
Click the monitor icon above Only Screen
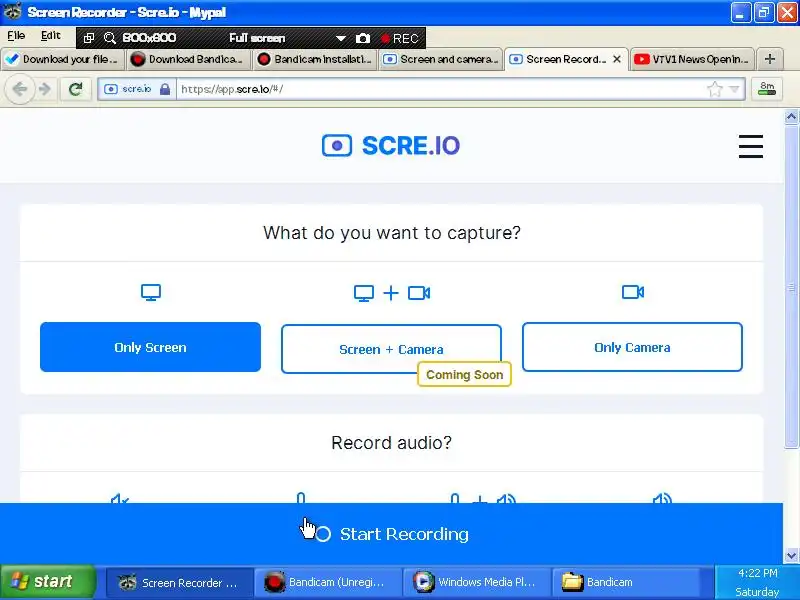click(151, 292)
